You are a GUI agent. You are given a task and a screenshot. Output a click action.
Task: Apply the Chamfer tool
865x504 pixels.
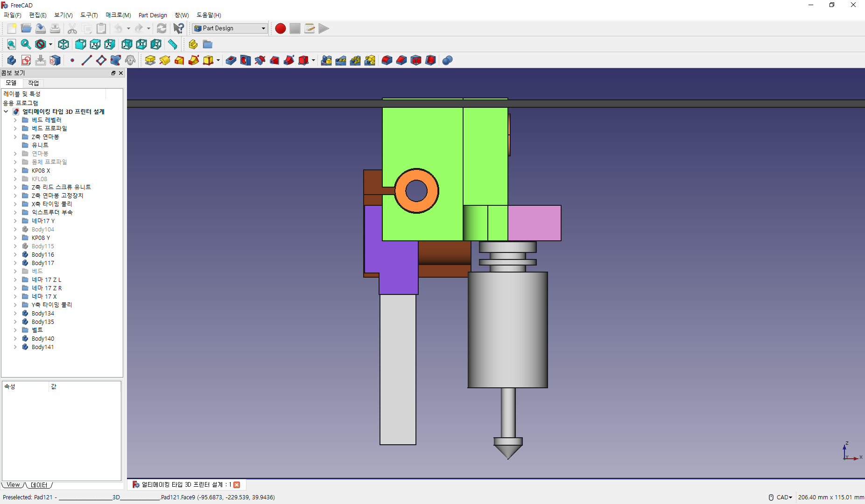tap(401, 60)
